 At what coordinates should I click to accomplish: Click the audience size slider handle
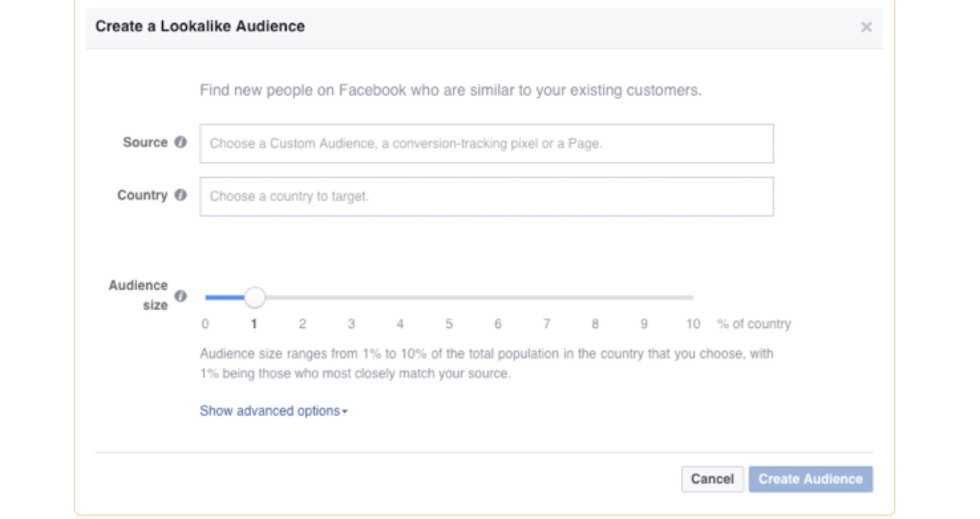(255, 298)
